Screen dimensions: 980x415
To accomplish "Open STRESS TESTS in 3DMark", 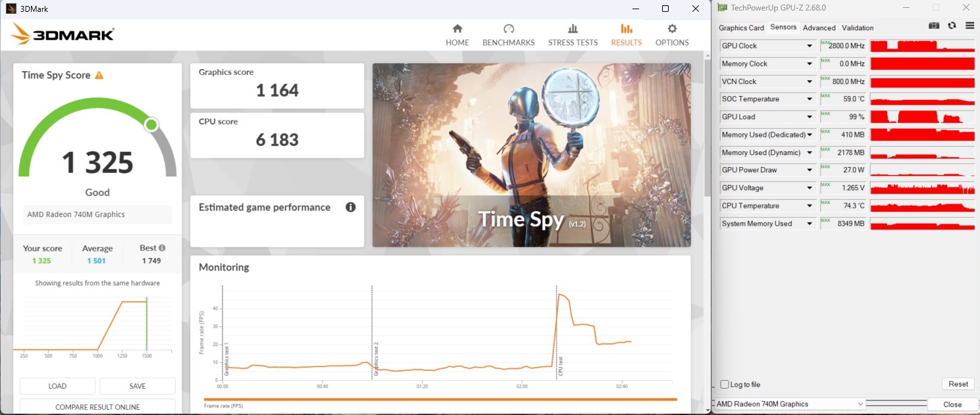I will pos(573,36).
